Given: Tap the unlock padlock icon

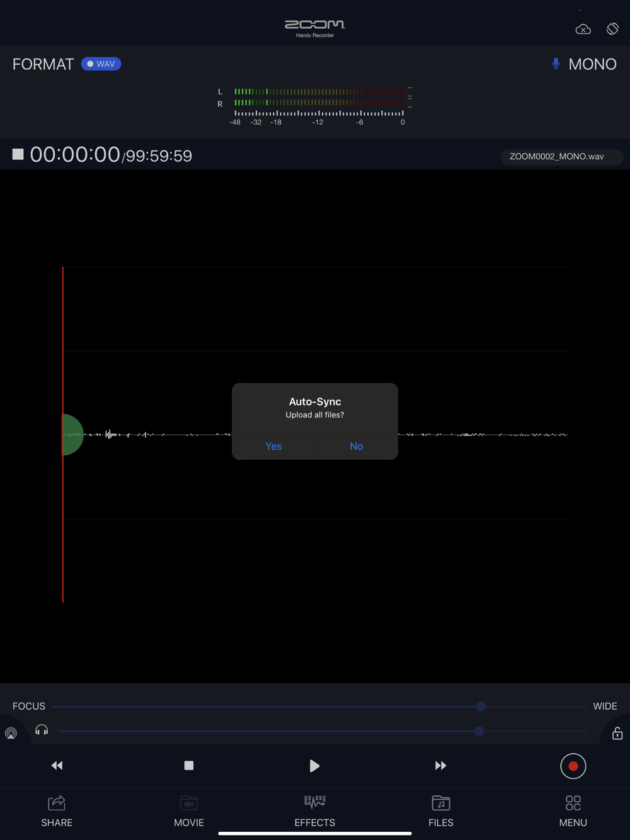Looking at the screenshot, I should click(617, 733).
